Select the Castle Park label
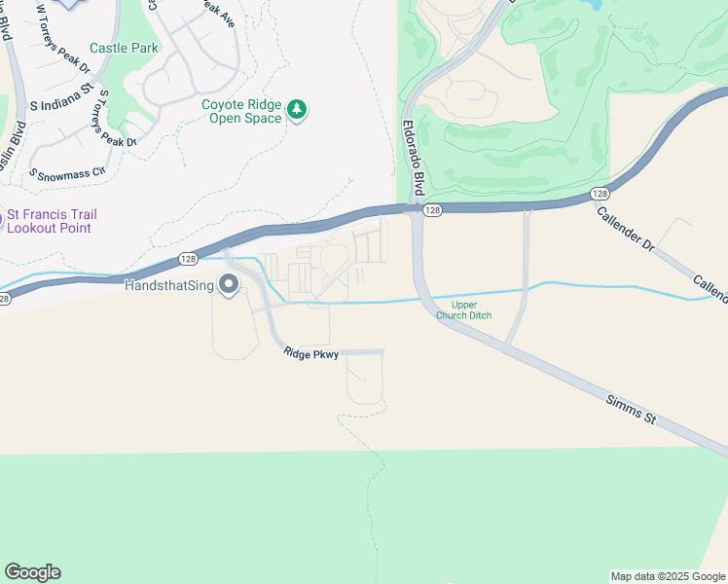Screen dimensions: 728x584 coord(124,48)
